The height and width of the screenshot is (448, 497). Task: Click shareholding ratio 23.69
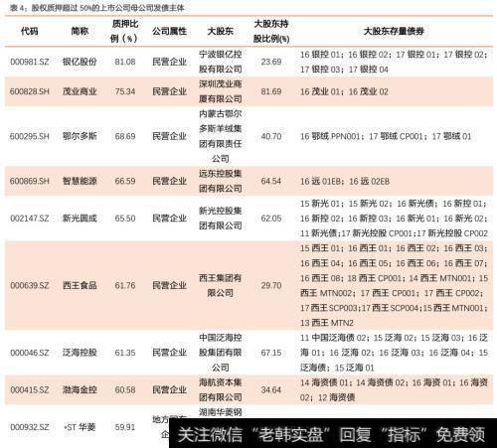[x=271, y=62]
